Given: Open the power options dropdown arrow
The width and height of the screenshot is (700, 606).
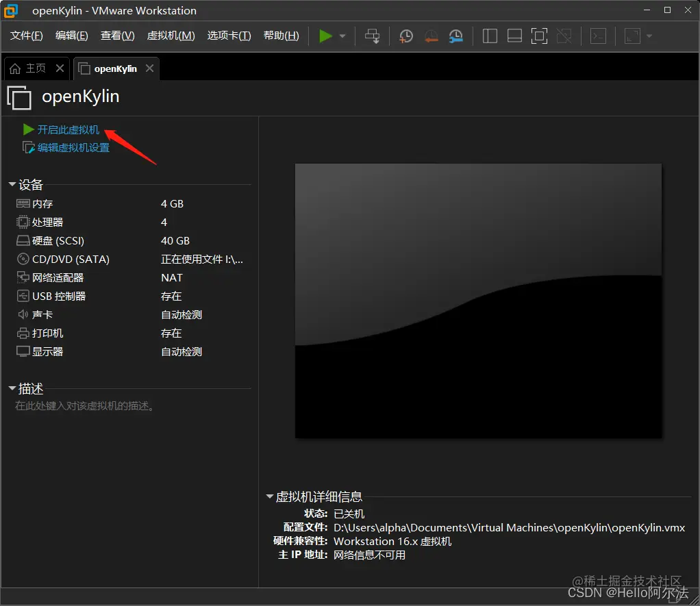Looking at the screenshot, I should coord(342,36).
